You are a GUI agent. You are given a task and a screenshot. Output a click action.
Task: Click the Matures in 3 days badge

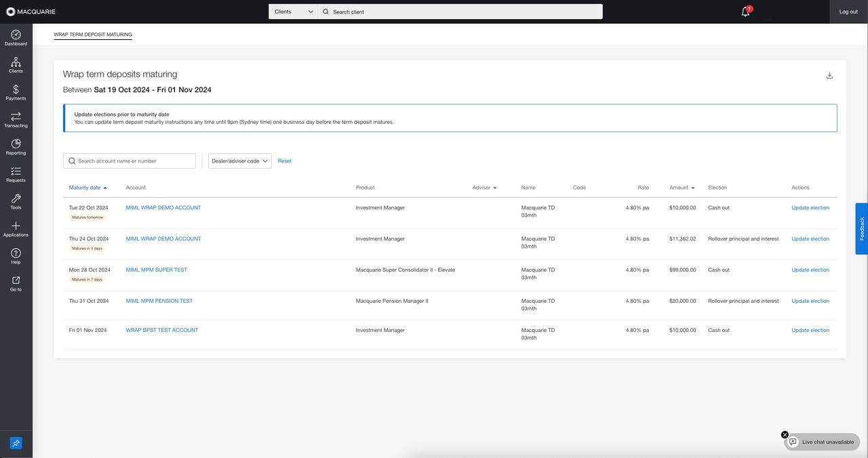(x=87, y=249)
